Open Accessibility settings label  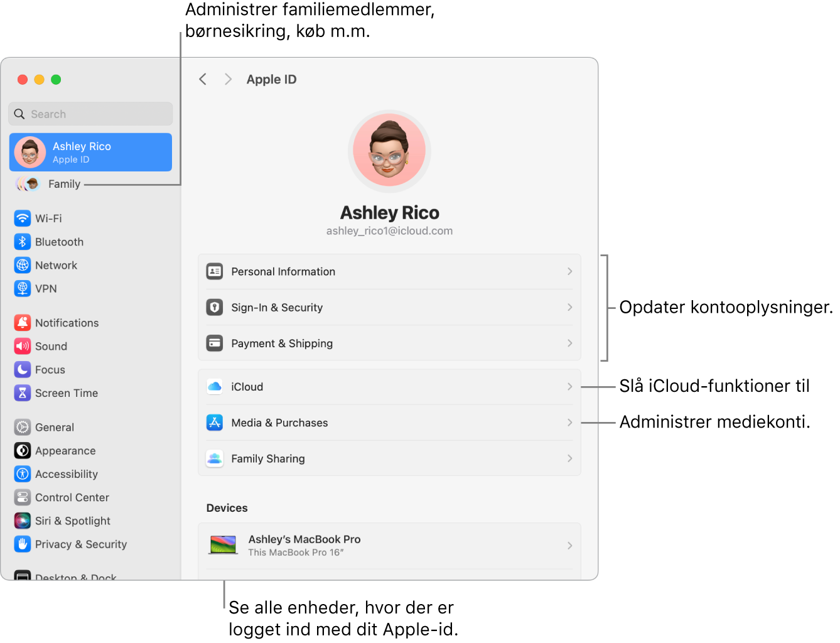[x=67, y=474]
